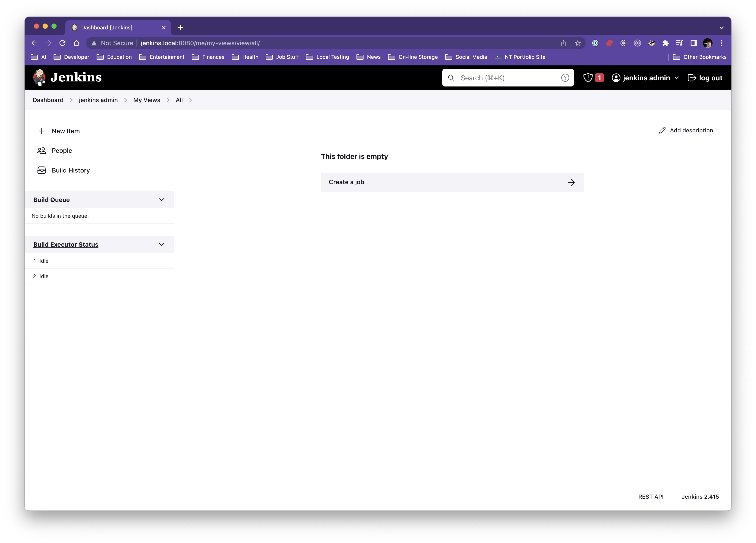Click Create a job button

click(x=452, y=182)
